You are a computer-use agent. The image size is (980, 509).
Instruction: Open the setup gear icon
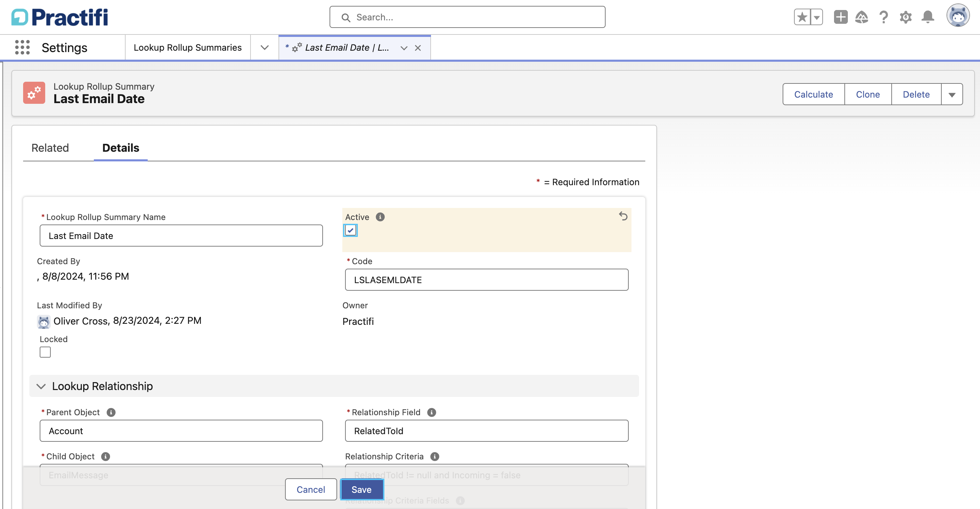pos(905,17)
